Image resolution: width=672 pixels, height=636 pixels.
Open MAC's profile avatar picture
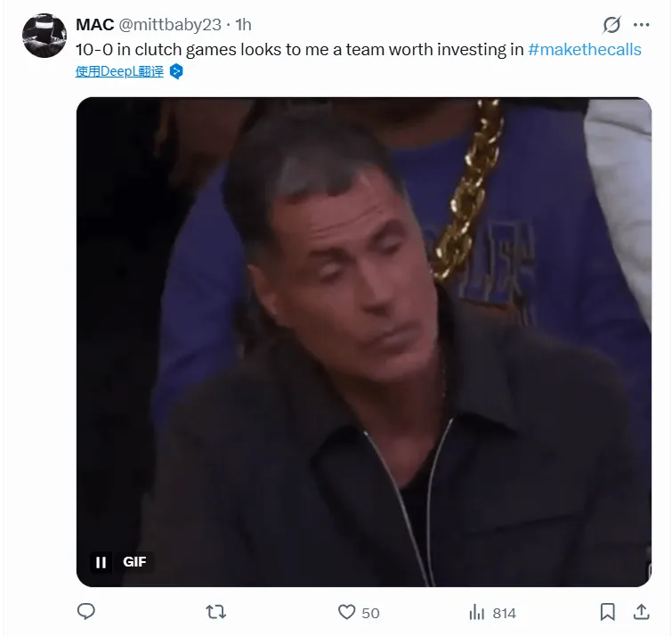pyautogui.click(x=45, y=36)
